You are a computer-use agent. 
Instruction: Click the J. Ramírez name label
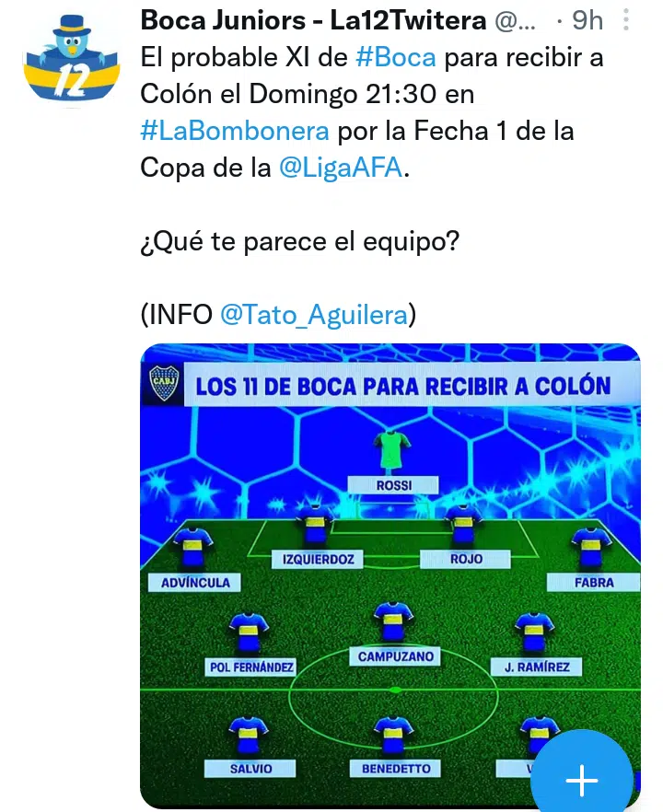click(x=537, y=667)
